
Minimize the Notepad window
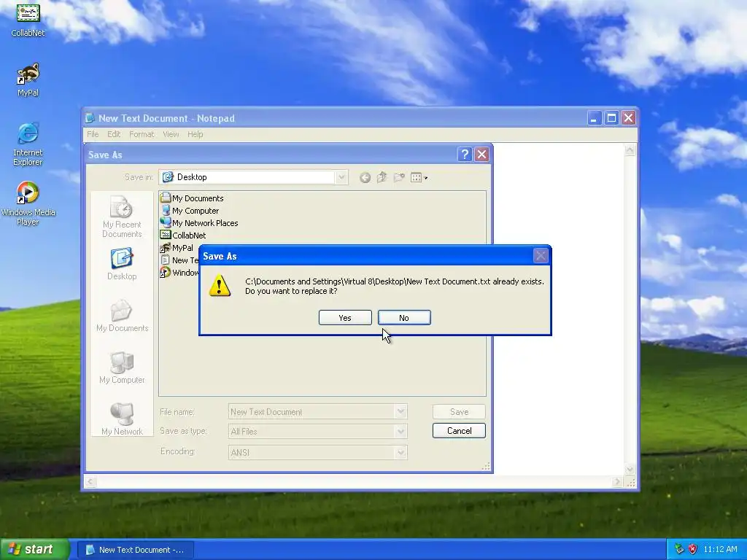[594, 117]
